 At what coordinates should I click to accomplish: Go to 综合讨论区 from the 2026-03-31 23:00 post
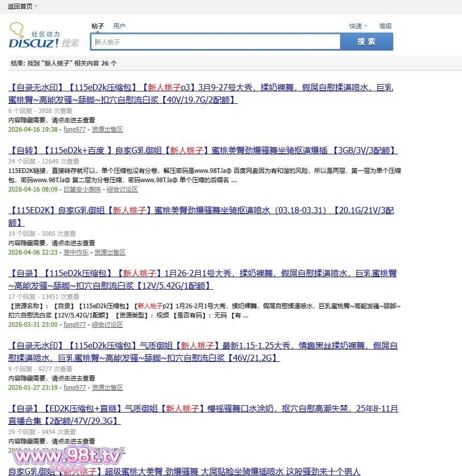107,325
